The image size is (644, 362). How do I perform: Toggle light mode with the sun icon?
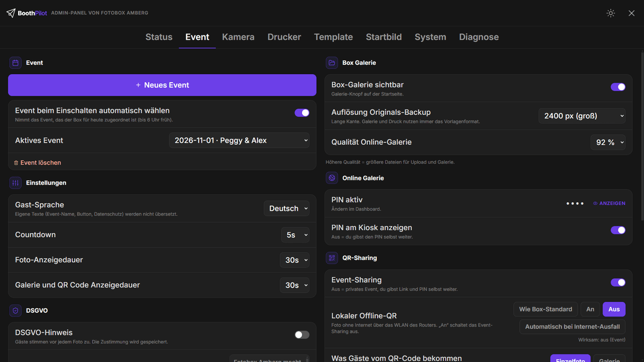(x=611, y=13)
